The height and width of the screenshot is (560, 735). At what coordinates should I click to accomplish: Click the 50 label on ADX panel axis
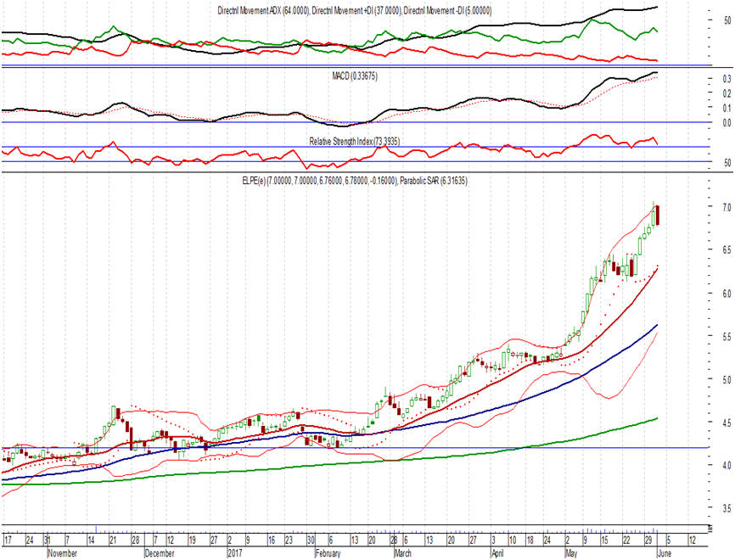click(727, 20)
